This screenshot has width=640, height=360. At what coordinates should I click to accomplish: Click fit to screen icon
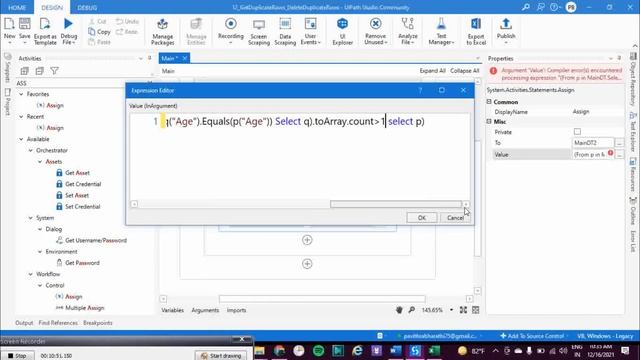(x=463, y=310)
